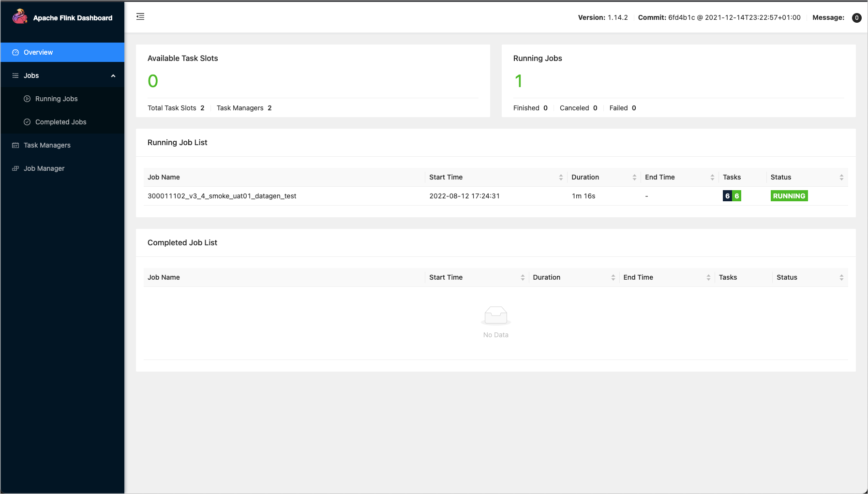Sort completed jobs by Duration
This screenshot has width=868, height=494.
613,278
